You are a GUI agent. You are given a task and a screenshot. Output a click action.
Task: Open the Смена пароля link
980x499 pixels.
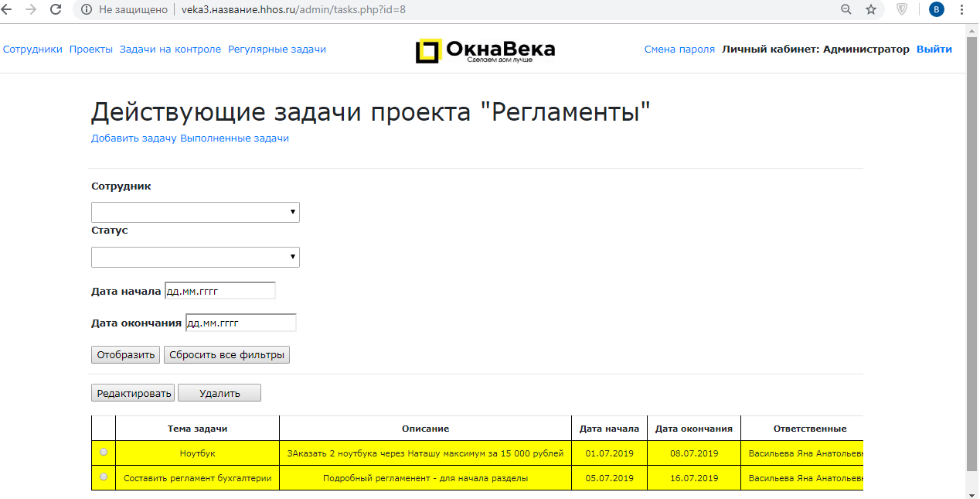pos(679,50)
